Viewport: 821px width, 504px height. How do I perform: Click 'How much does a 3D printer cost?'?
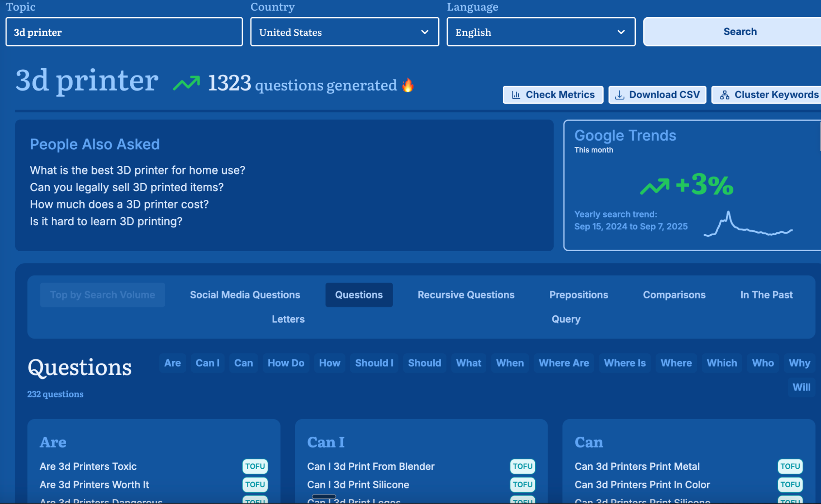click(119, 204)
